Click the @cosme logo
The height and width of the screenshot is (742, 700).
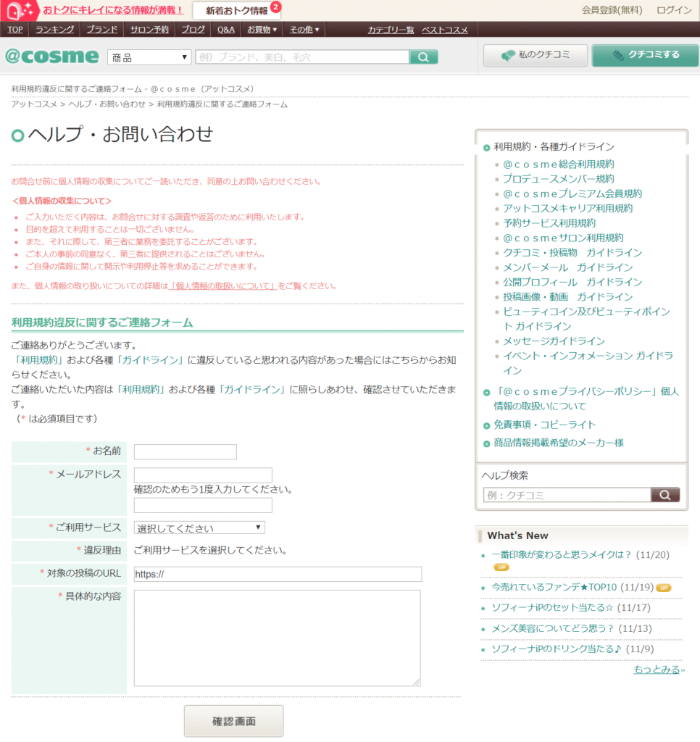[x=51, y=56]
